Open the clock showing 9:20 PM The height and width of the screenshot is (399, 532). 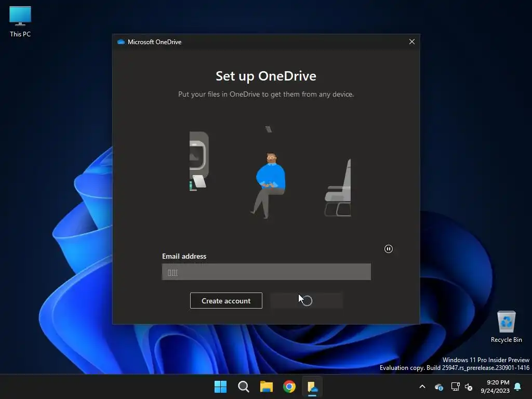coord(495,387)
